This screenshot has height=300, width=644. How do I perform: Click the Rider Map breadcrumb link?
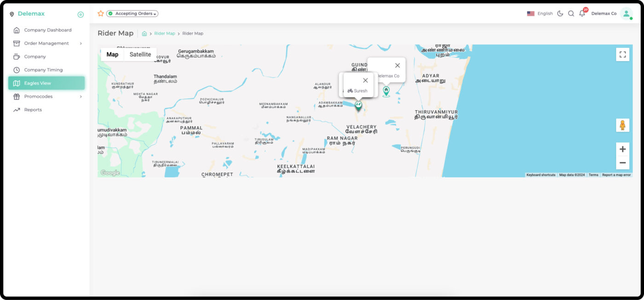(x=164, y=34)
